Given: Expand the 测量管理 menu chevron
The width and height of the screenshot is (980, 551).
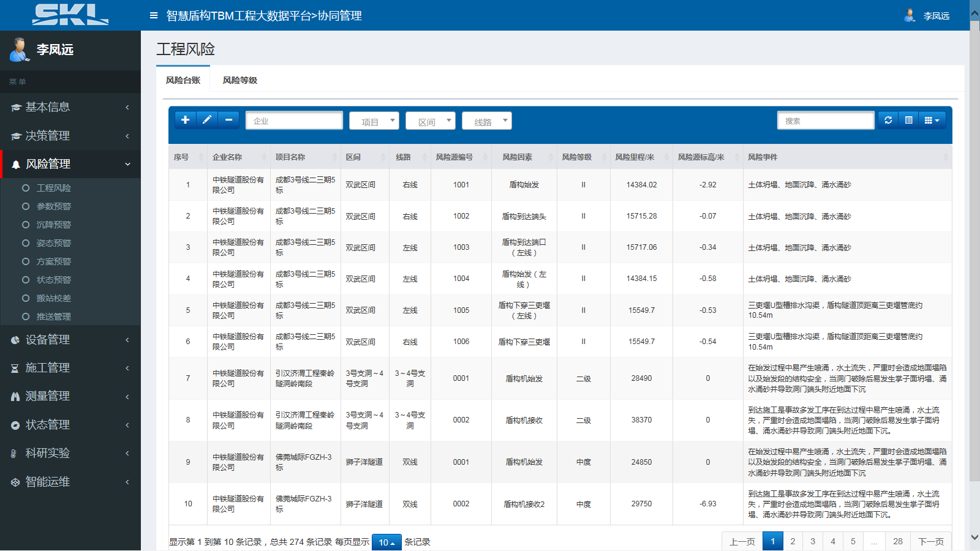Looking at the screenshot, I should pyautogui.click(x=127, y=397).
